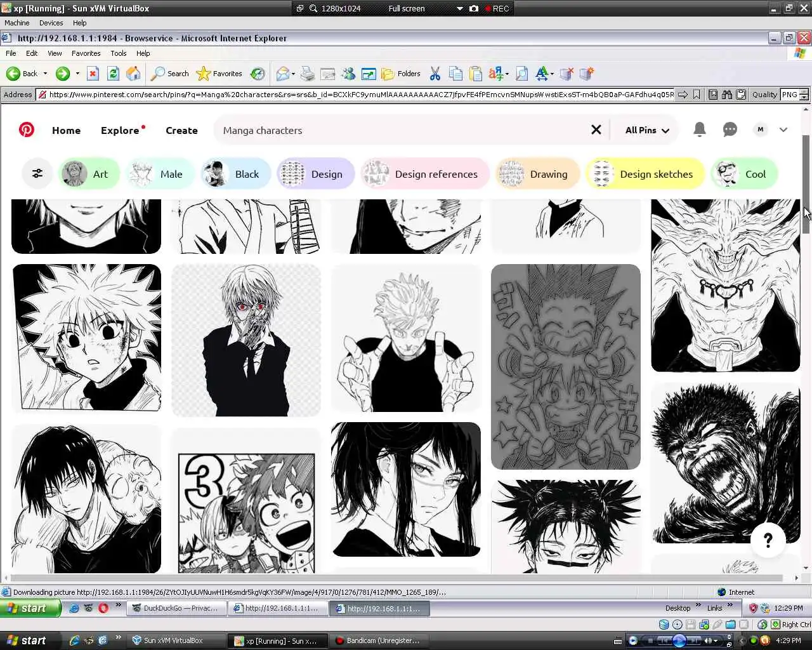Clear the search with X icon

(596, 129)
